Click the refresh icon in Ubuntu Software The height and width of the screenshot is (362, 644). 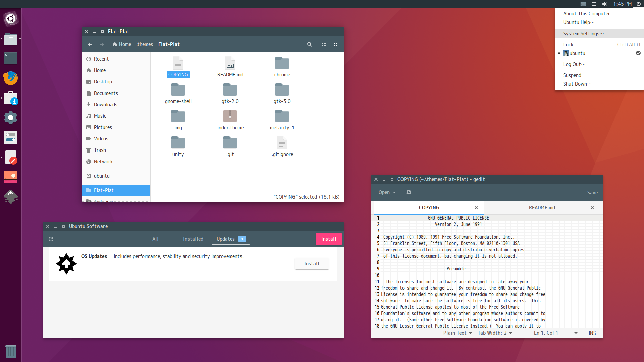coord(51,239)
